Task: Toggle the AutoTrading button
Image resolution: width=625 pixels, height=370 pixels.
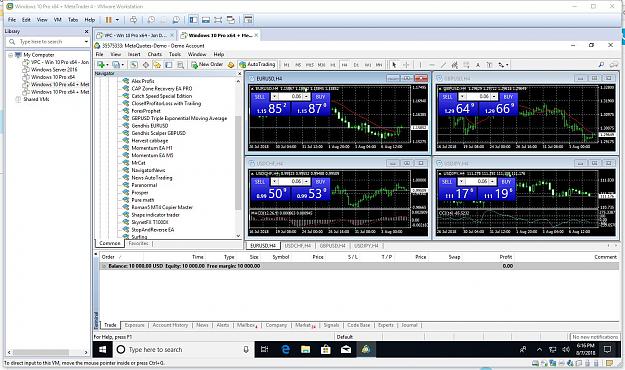Action: (x=257, y=65)
